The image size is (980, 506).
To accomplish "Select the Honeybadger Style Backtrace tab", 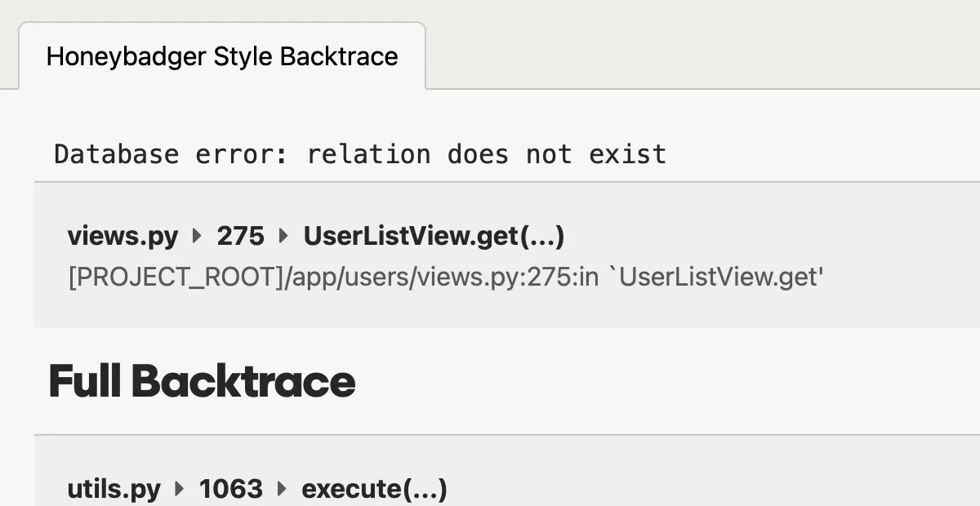I will click(222, 55).
